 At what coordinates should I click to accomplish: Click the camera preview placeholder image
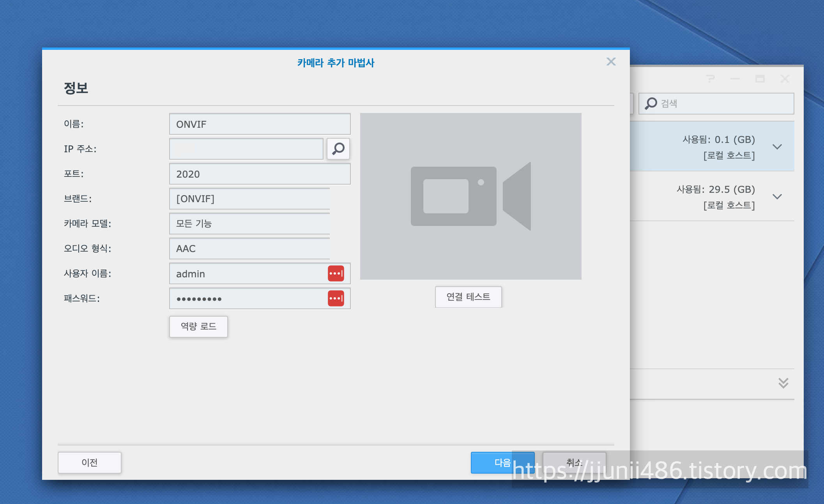pyautogui.click(x=470, y=196)
